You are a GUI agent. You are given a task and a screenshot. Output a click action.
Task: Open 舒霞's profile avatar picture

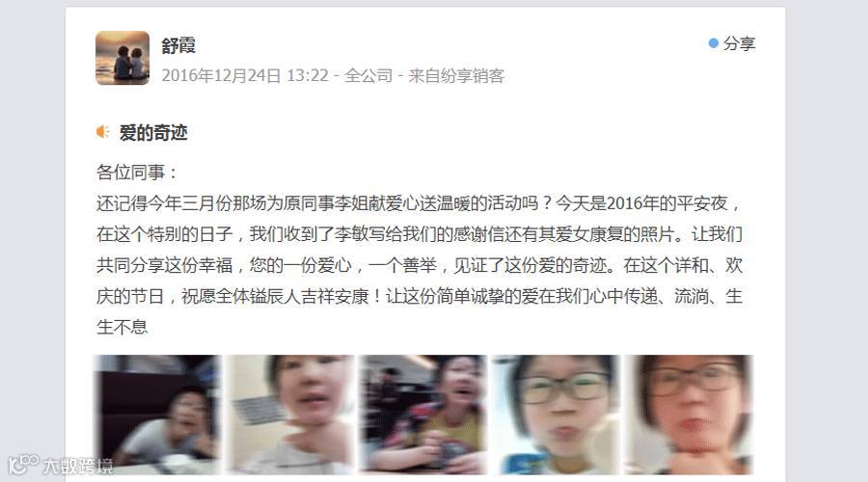tap(122, 58)
